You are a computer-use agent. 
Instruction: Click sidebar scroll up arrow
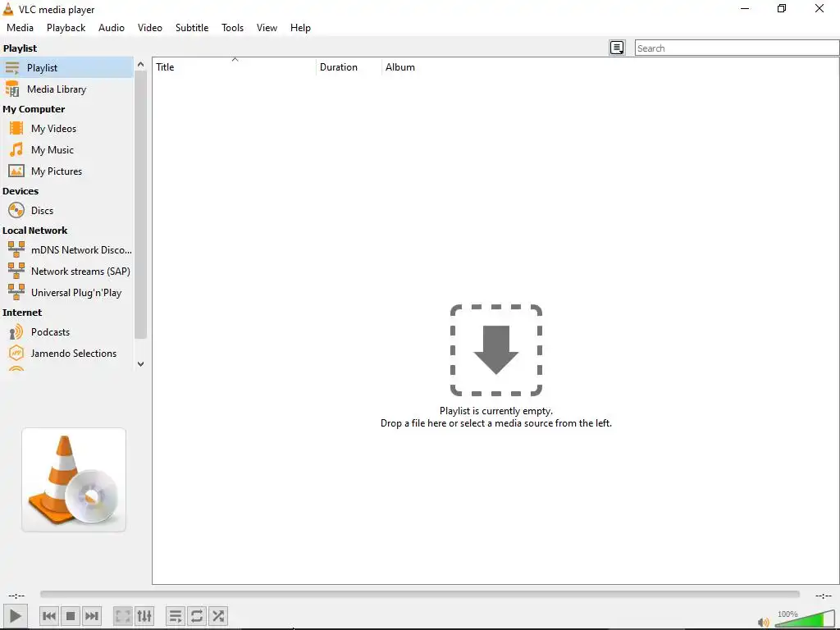coord(140,64)
